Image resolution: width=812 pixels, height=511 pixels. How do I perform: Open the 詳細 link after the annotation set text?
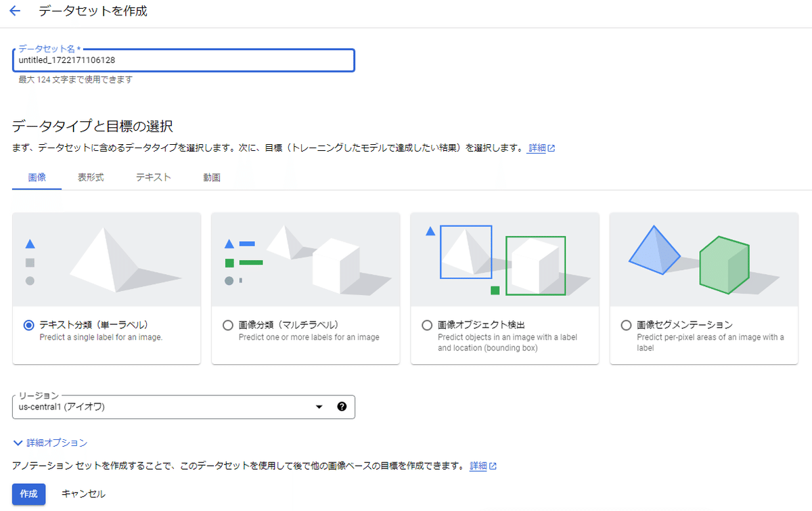click(478, 466)
